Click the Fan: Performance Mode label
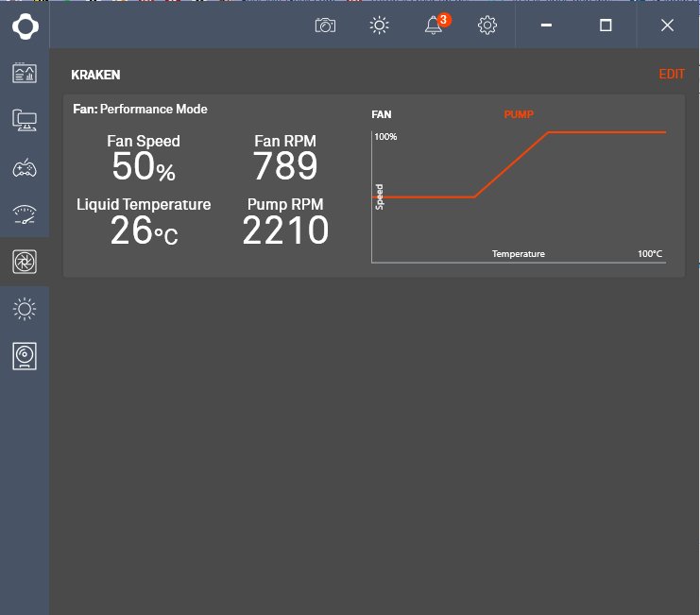700x615 pixels. 140,110
